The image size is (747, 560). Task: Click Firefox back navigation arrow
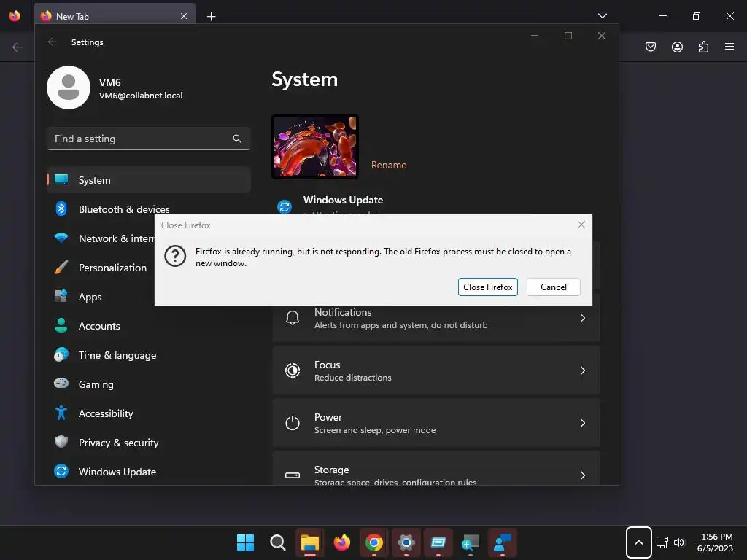click(x=18, y=47)
